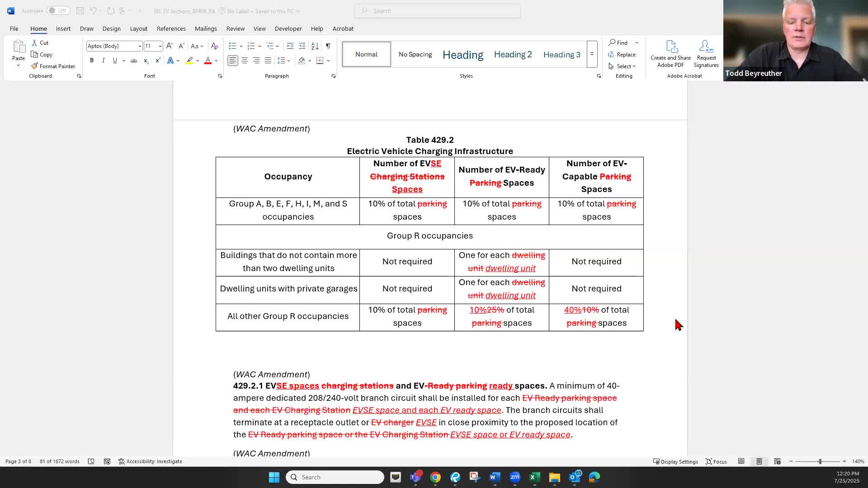Click the Cut button
The width and height of the screenshot is (868, 488).
tap(40, 42)
